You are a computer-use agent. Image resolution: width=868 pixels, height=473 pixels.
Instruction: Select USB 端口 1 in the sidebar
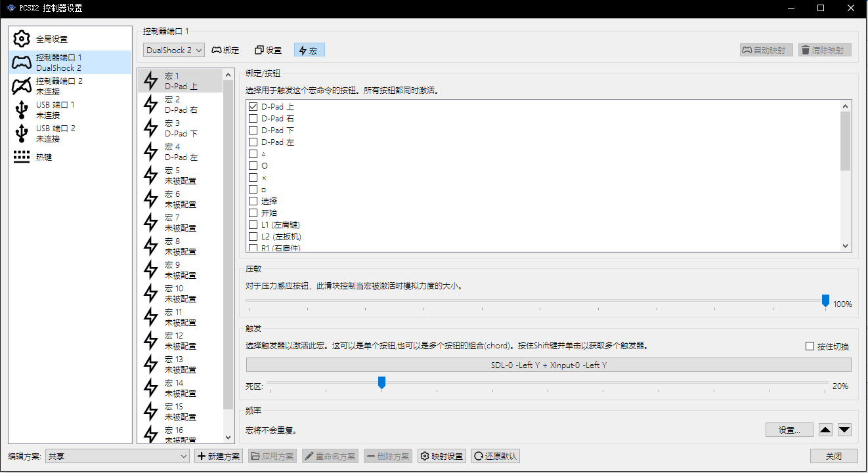point(70,110)
